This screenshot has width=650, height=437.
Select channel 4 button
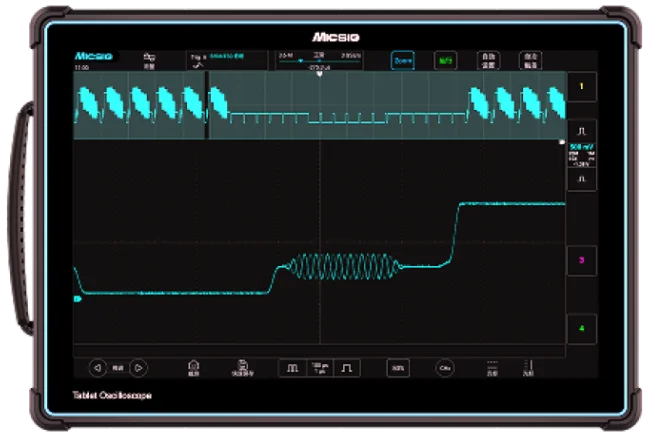coord(582,329)
